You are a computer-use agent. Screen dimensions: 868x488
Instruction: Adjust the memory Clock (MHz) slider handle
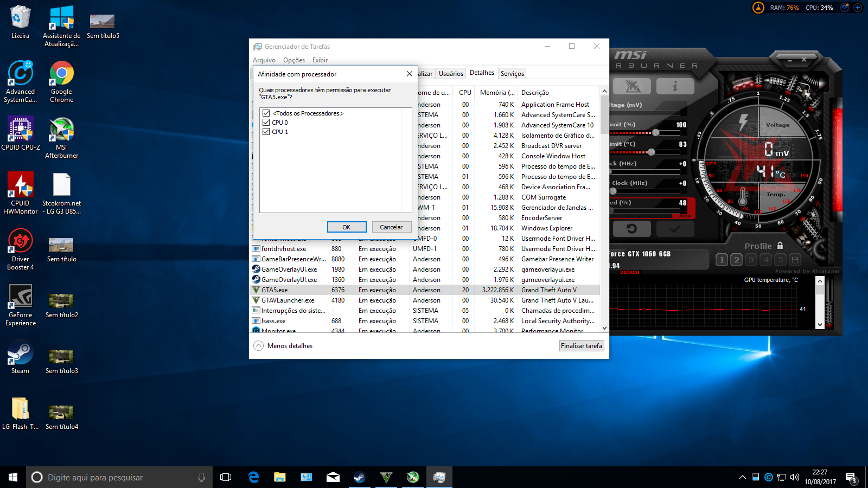click(613, 191)
